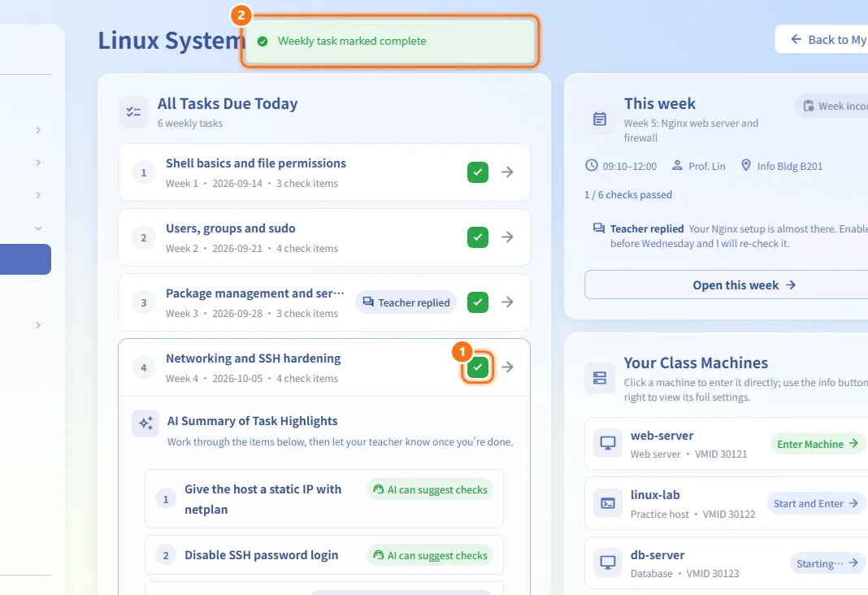Image resolution: width=868 pixels, height=595 pixels.
Task: Click the Weekly task marked complete toast
Action: coord(390,41)
